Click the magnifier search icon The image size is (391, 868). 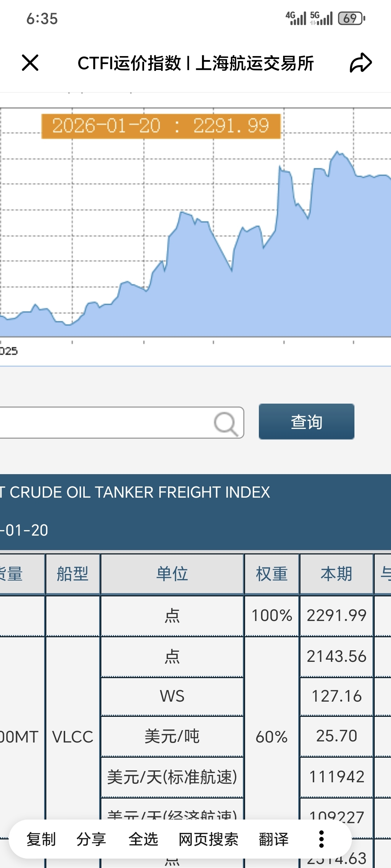point(226,423)
